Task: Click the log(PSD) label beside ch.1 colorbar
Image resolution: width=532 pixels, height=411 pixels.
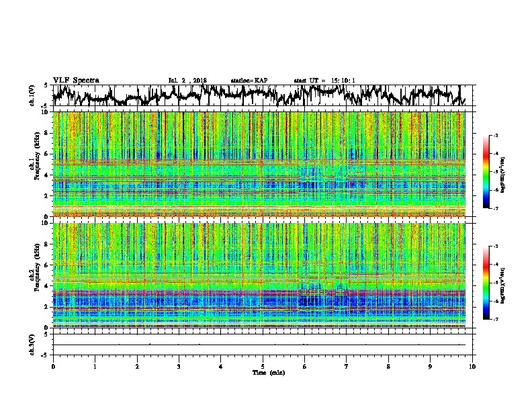Action: 503,175
